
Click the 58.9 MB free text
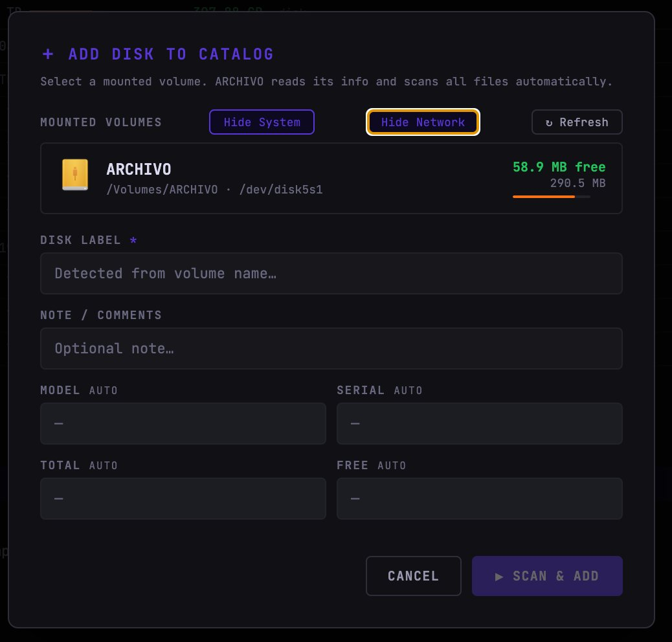tap(559, 166)
